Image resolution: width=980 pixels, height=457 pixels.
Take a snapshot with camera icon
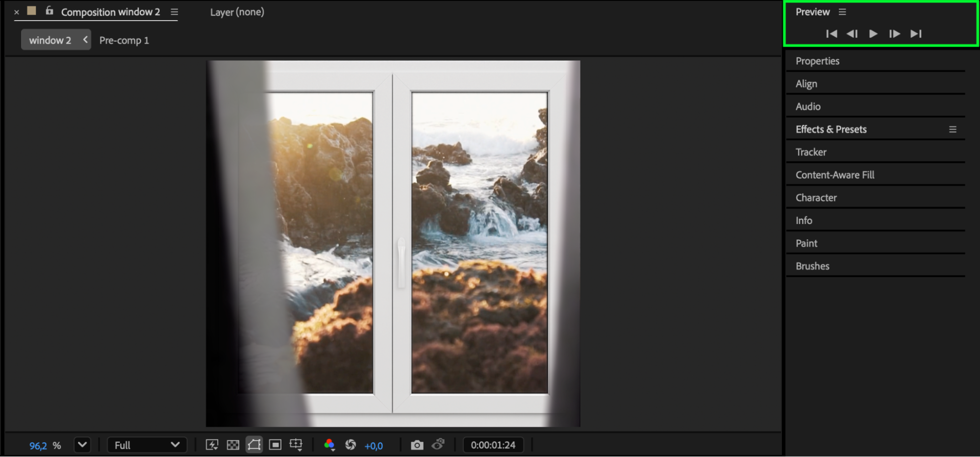(x=417, y=445)
